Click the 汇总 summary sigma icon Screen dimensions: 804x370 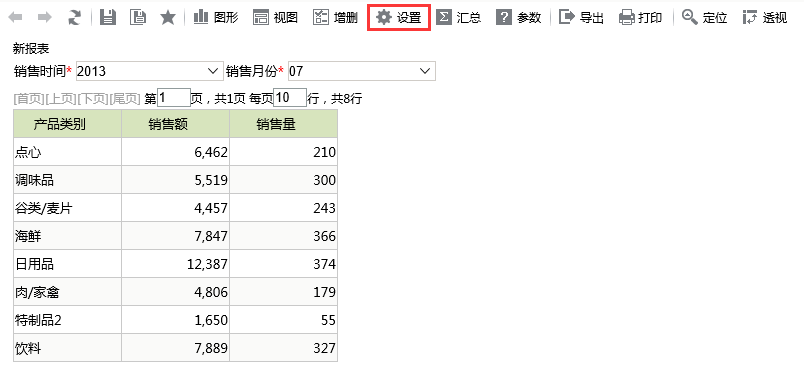[x=458, y=17]
